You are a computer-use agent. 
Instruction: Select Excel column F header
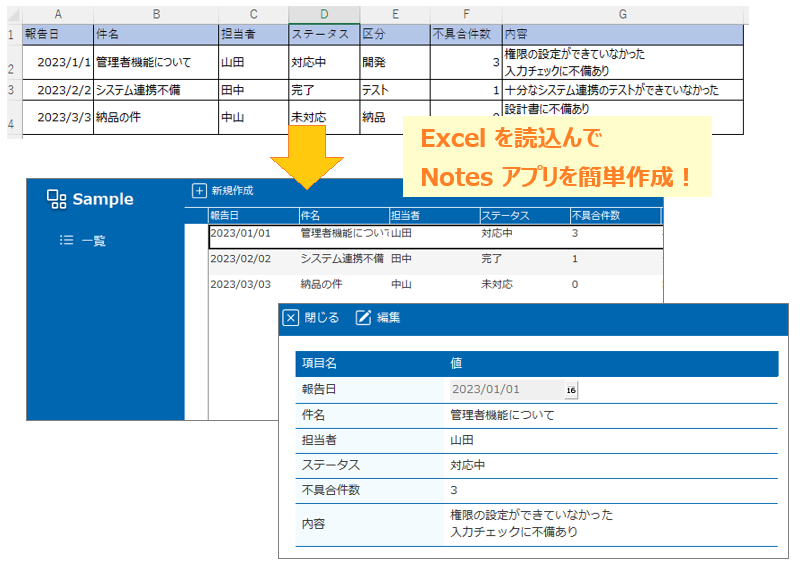466,14
